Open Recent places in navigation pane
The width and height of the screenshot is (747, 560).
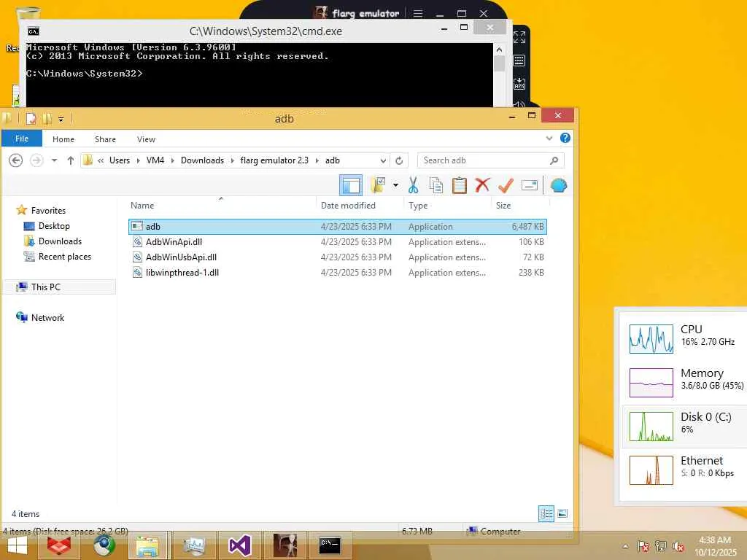pyautogui.click(x=64, y=257)
